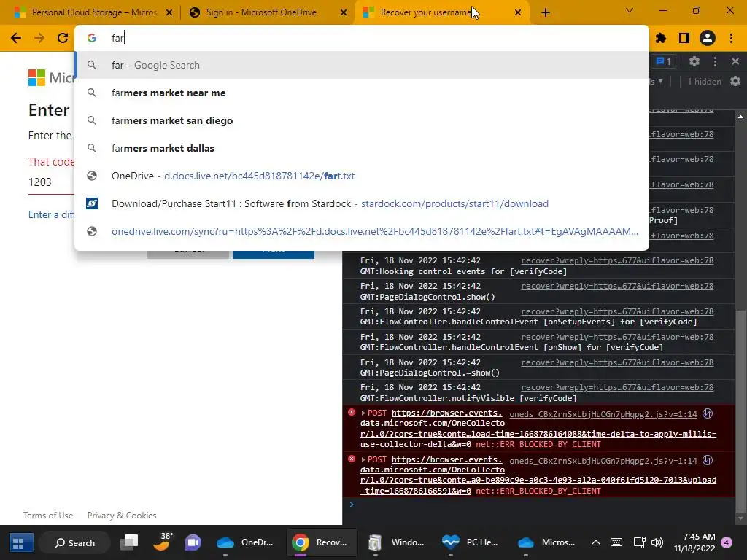Open the Terms of Use link
The image size is (747, 560).
48,516
